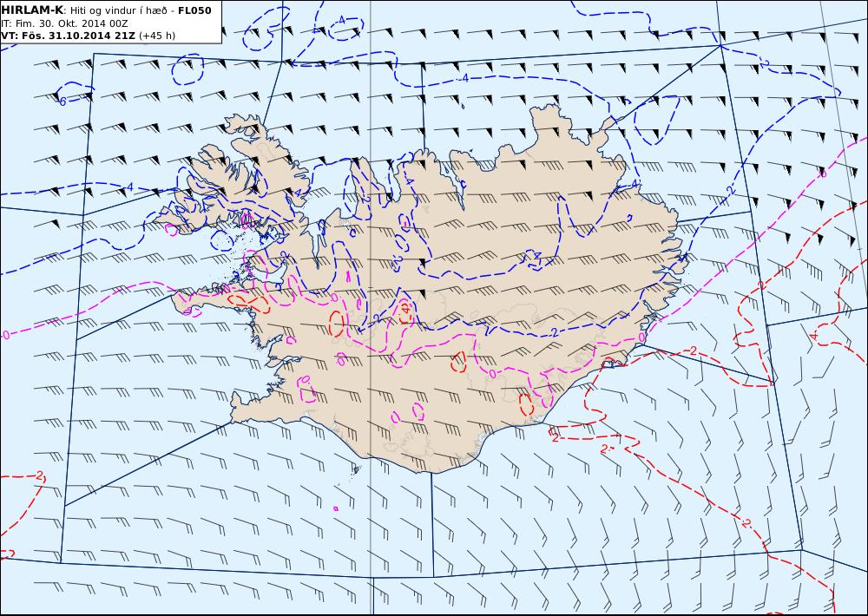Click the 'IT: Fim. 30. Okt. 2014 00Z' line

click(65, 23)
